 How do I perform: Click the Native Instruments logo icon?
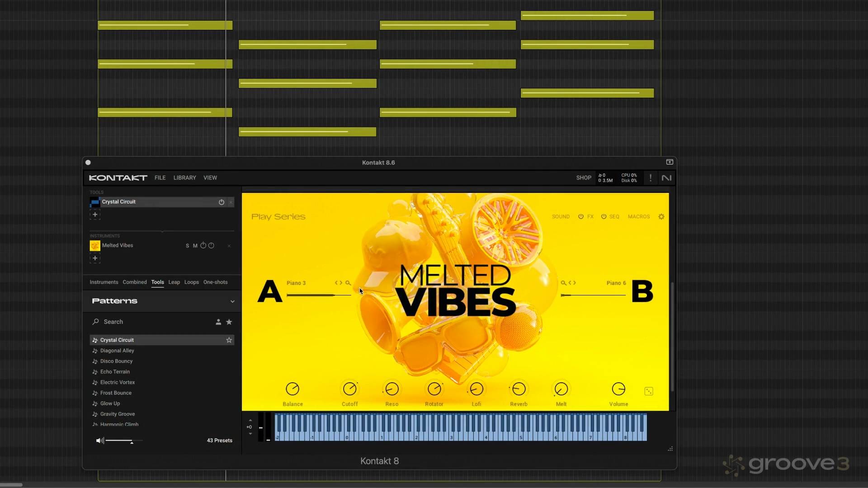666,178
